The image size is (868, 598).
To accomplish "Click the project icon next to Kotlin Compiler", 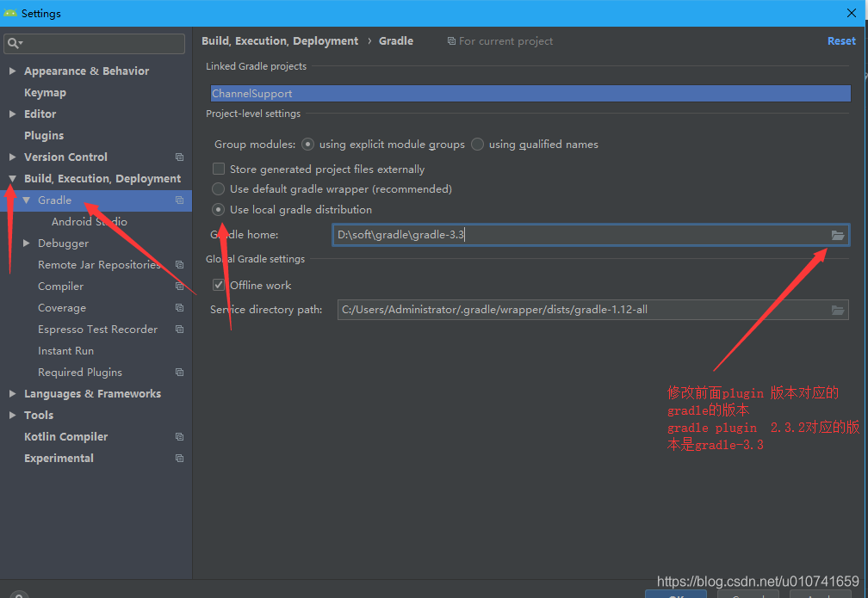I will 178,436.
